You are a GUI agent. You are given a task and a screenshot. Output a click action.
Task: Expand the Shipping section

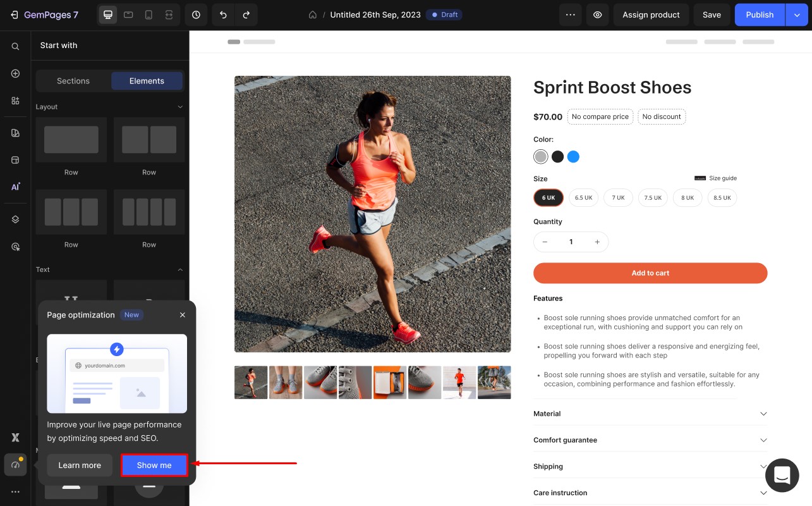[650, 466]
